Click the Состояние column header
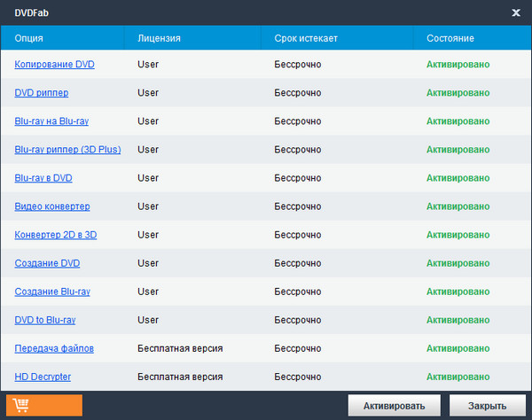The image size is (532, 420). (x=450, y=38)
